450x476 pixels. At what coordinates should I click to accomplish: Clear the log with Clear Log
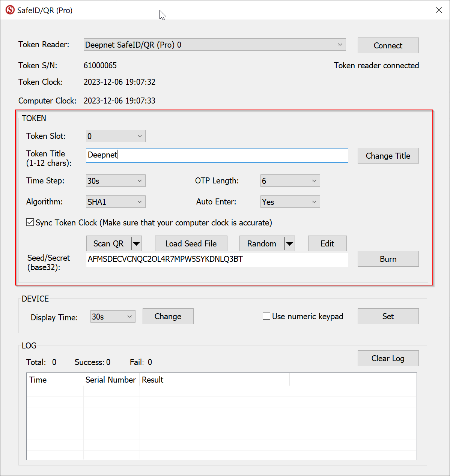(x=388, y=358)
